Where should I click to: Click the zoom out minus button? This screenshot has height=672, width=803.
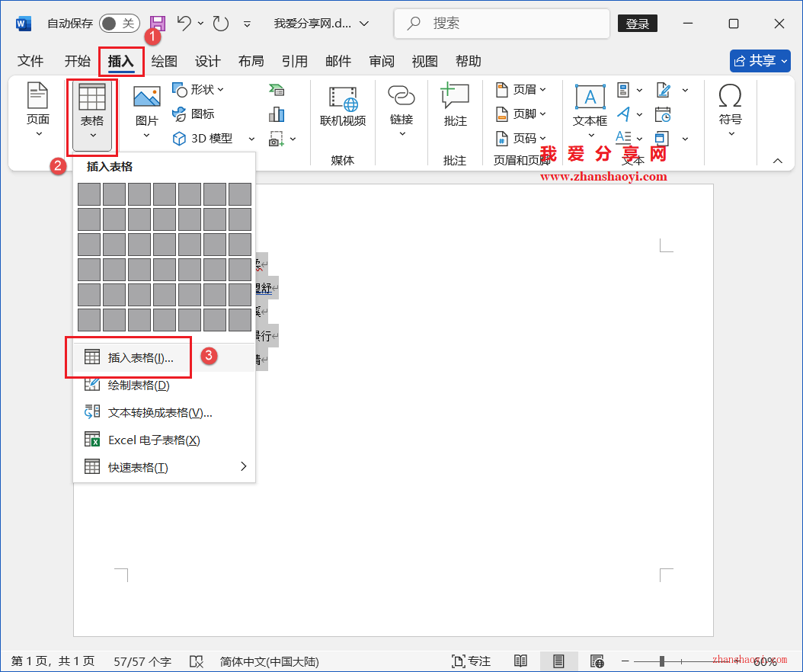pyautogui.click(x=625, y=661)
